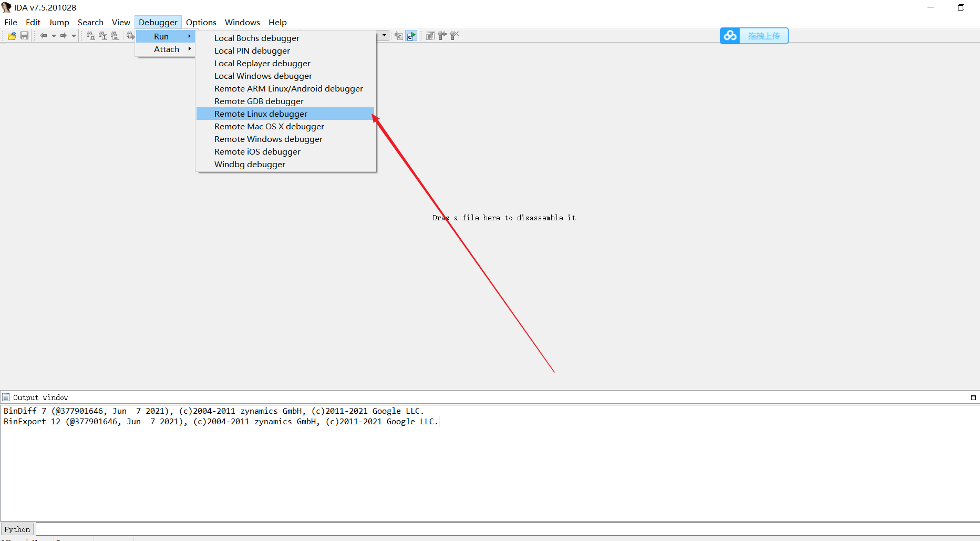Viewport: 980px width, 541px height.
Task: Open the debugger selector dropdown arrow
Action: (x=385, y=36)
